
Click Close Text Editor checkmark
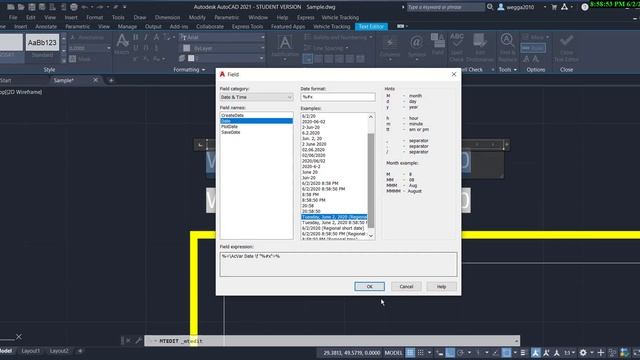567,46
